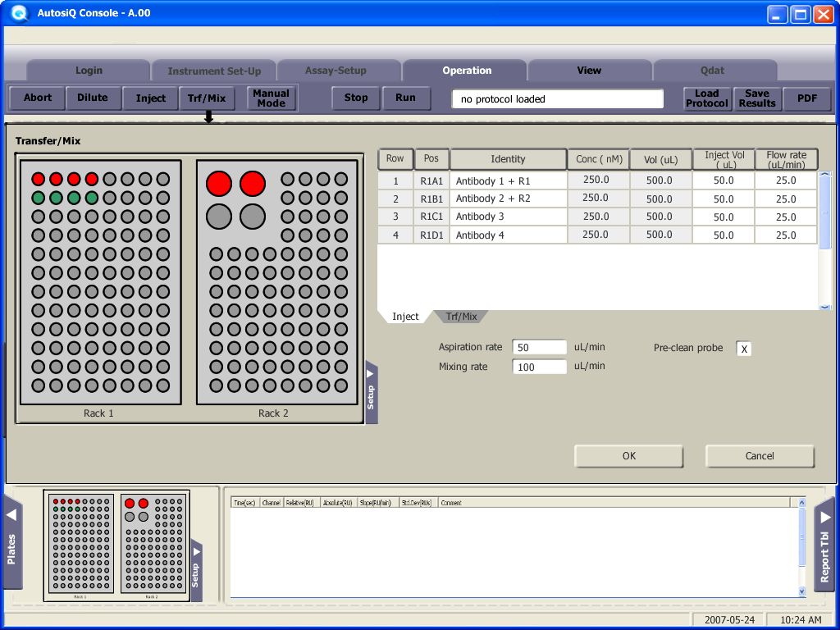Click the Channel column header in the report table
Screen dimensions: 840x630
(271, 503)
